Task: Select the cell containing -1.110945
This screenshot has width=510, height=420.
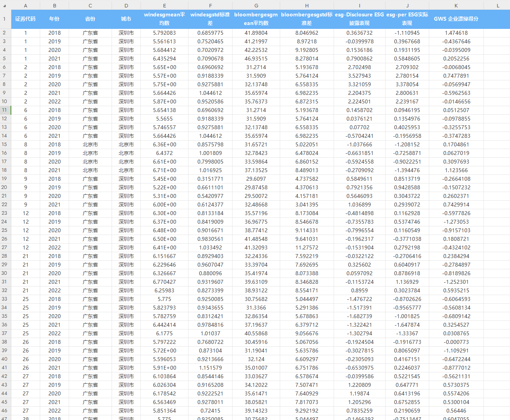Action: pos(407,33)
